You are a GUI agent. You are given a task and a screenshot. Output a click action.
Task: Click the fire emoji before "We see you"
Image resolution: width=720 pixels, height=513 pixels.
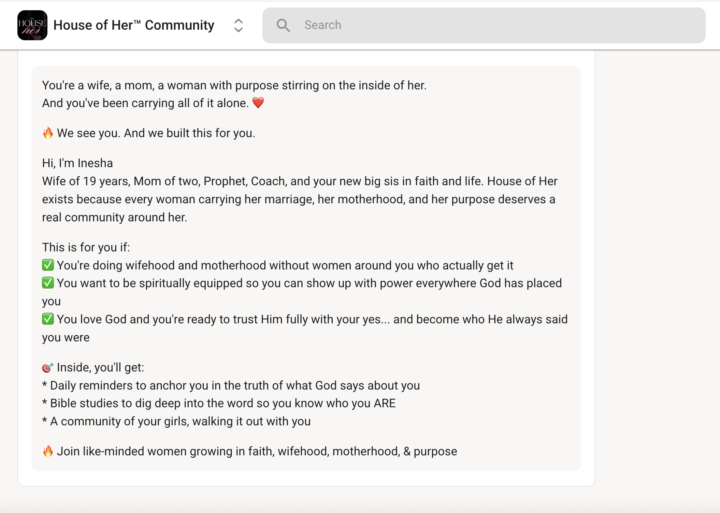click(48, 133)
